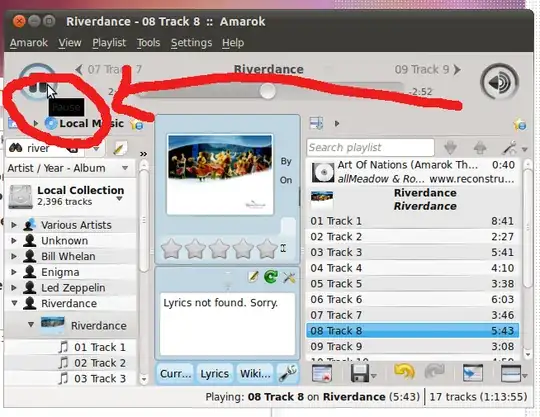This screenshot has height=417, width=540.
Task: Skip ahead to 09 Track 9
Action: (x=428, y=70)
